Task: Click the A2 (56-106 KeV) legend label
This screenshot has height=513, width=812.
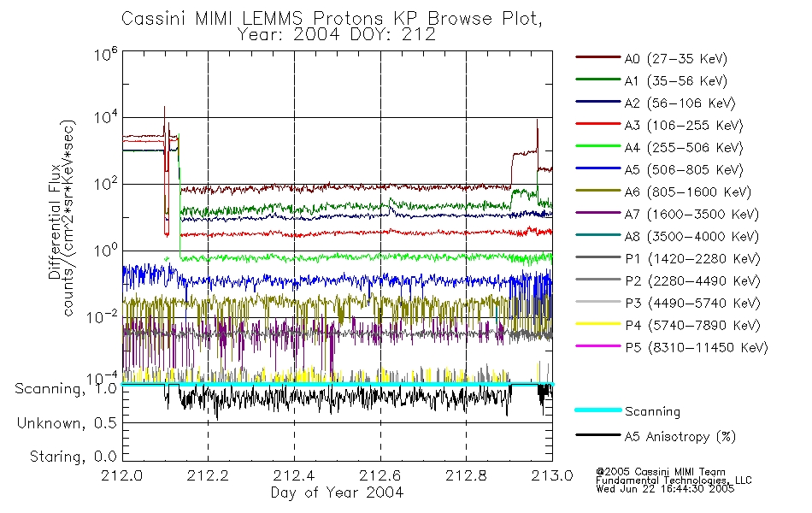Action: pos(680,103)
